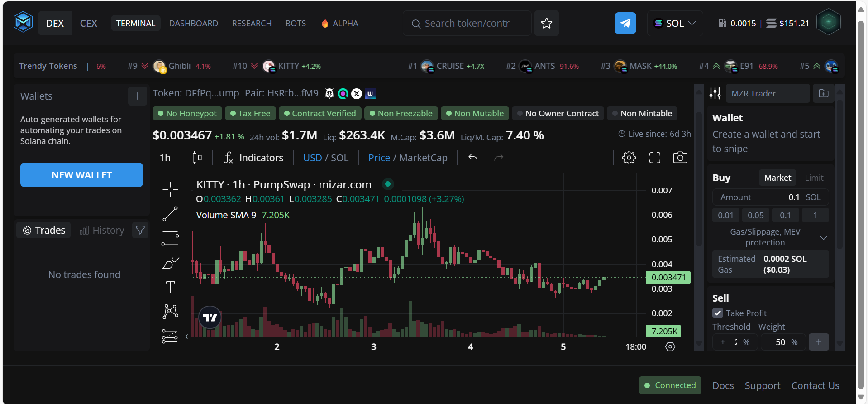
Task: Click the Mizar logo in the header
Action: click(23, 22)
